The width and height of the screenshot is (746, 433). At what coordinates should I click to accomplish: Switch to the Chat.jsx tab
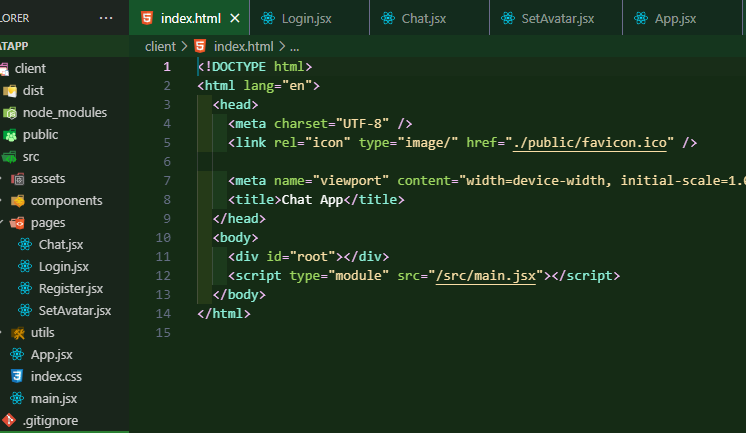(429, 18)
